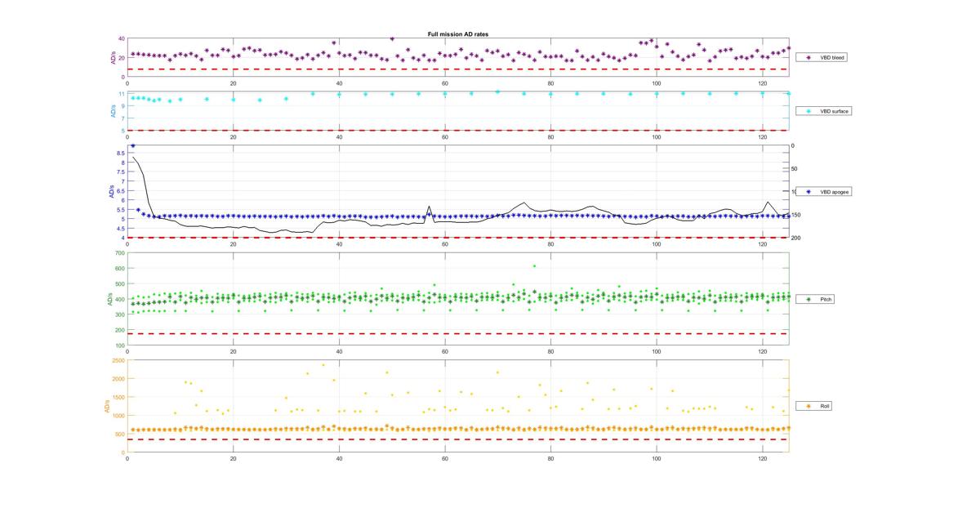Click the red dashed threshold in Roll plot
The height and width of the screenshot is (508, 980).
(457, 439)
